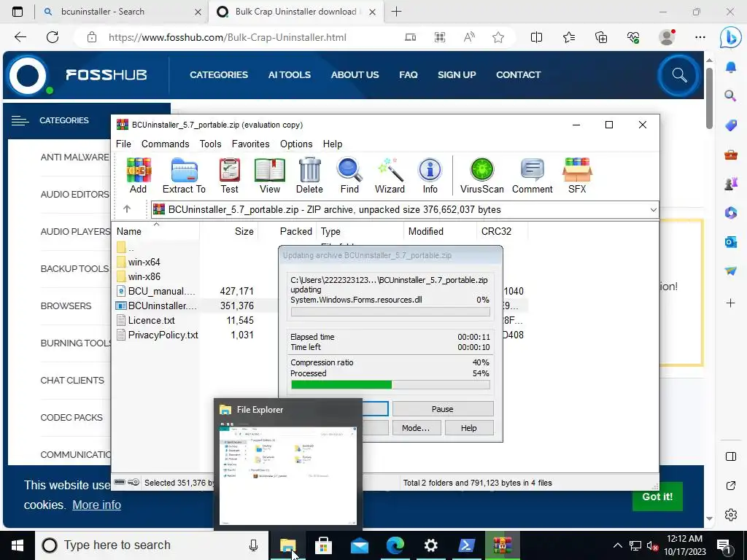Select the win-x64 folder
This screenshot has width=747, height=560.
144,262
